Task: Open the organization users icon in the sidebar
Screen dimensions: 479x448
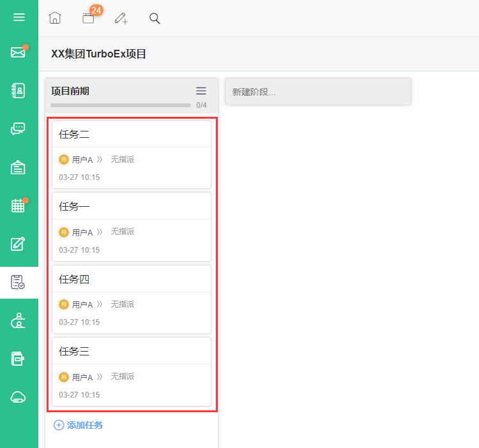Action: (x=18, y=320)
